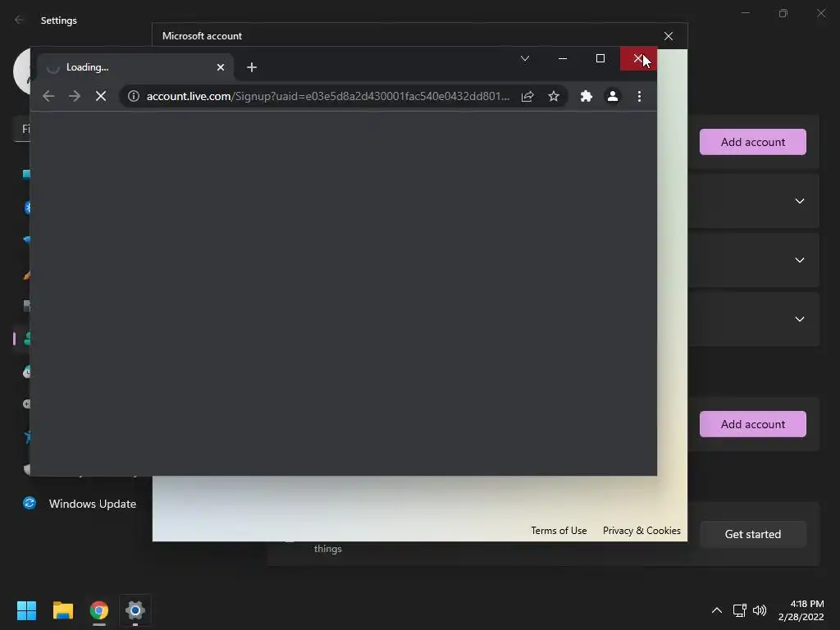840x630 pixels.
Task: Go back in Chrome browser
Action: point(48,96)
